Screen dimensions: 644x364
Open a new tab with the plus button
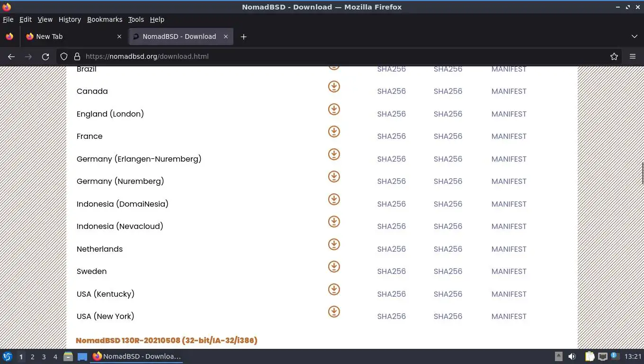tap(243, 36)
